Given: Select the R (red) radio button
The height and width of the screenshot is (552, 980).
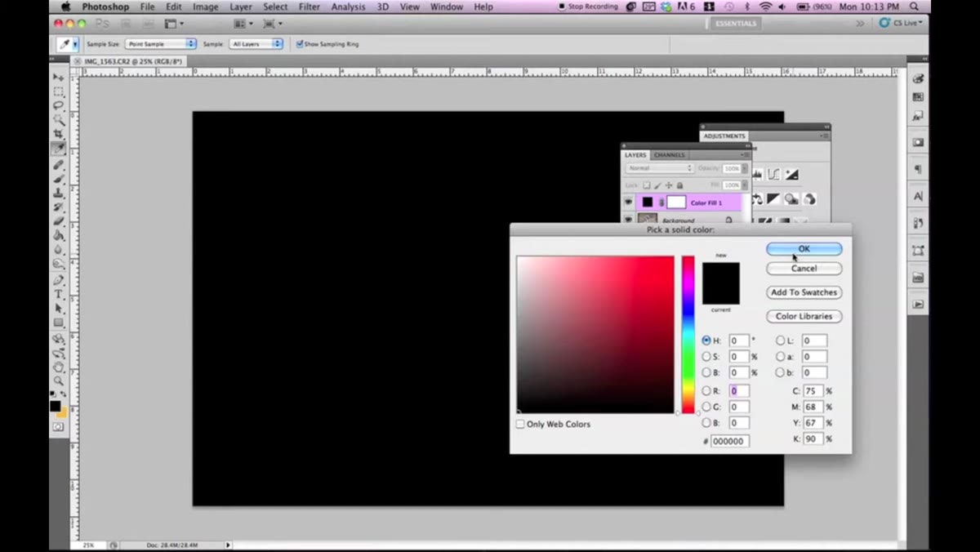Looking at the screenshot, I should [706, 391].
